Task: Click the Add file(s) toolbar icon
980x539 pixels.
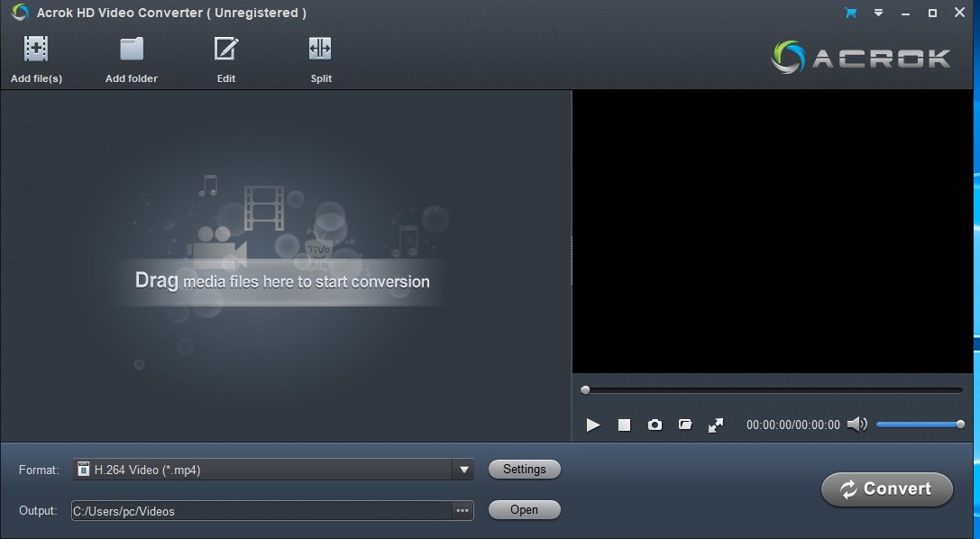Action: click(x=36, y=49)
